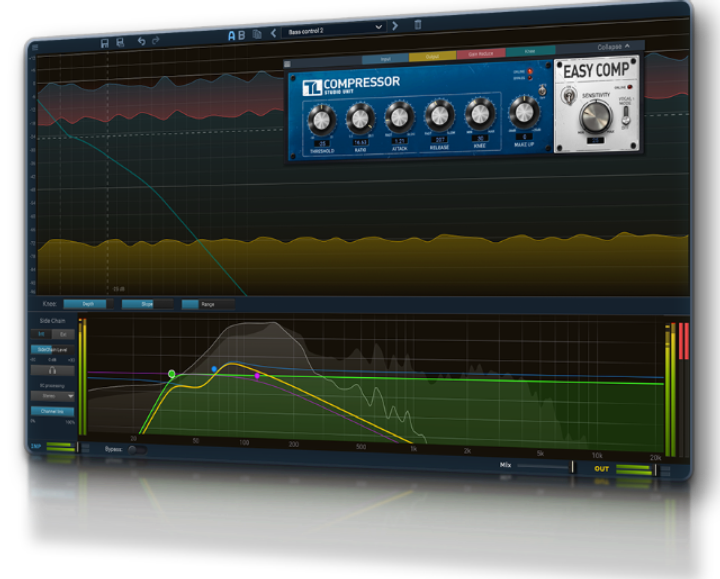Viewport: 720px width, 579px height.
Task: Click the SideChain Level slider
Action: (52, 349)
